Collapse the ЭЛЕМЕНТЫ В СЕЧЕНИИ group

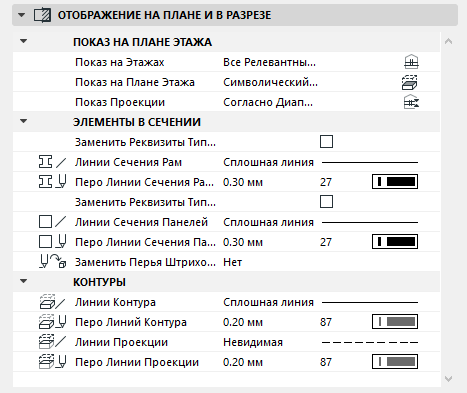[x=23, y=121]
